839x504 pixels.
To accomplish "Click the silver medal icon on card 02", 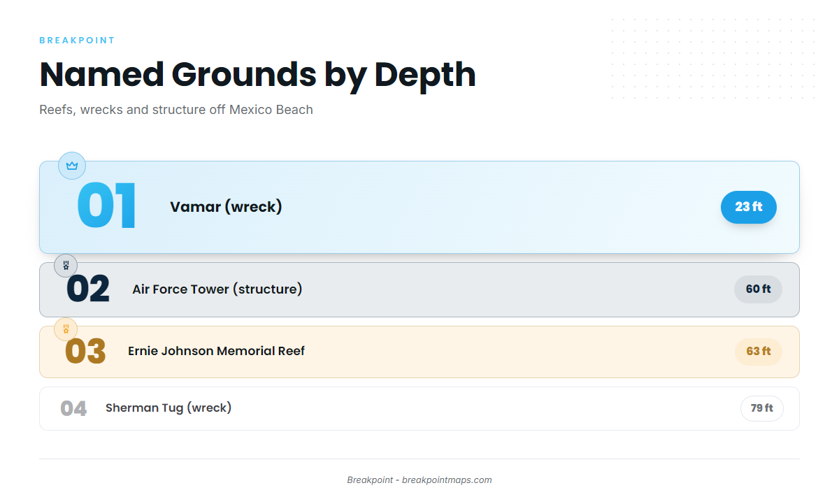I will pyautogui.click(x=66, y=266).
